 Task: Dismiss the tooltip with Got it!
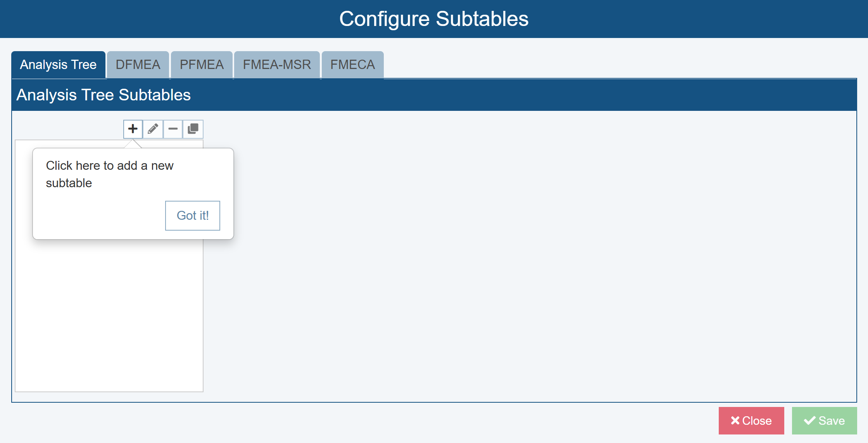(193, 215)
